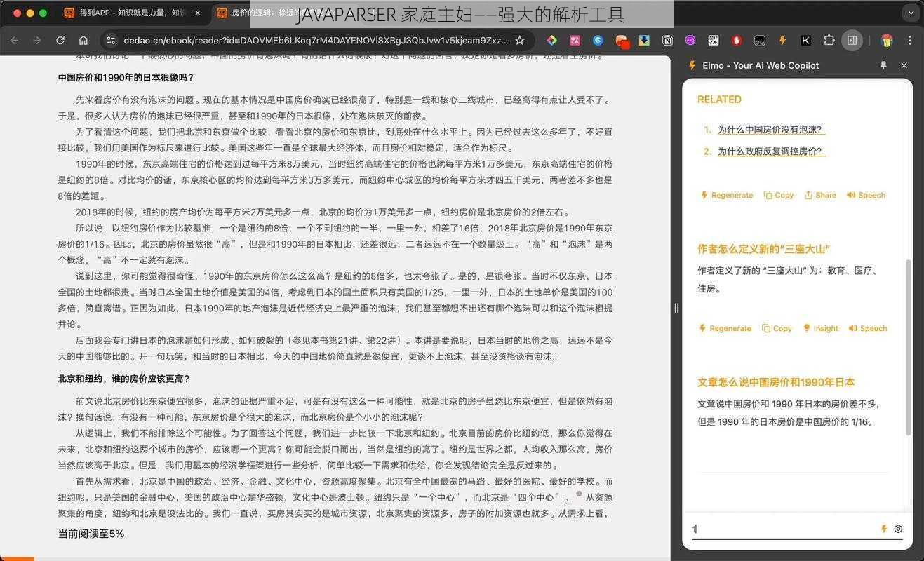The width and height of the screenshot is (924, 561).
Task: Click the URL address bar
Action: tap(315, 41)
